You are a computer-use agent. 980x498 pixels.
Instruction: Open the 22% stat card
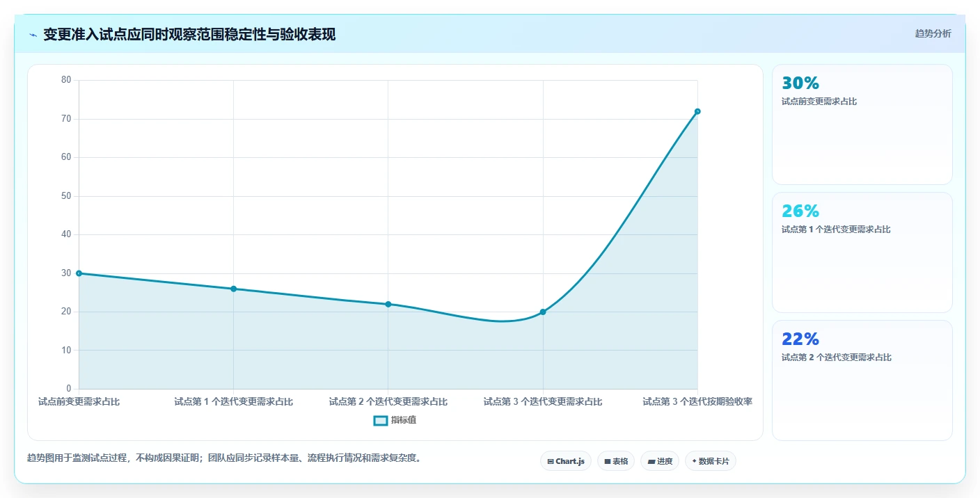[x=862, y=380]
